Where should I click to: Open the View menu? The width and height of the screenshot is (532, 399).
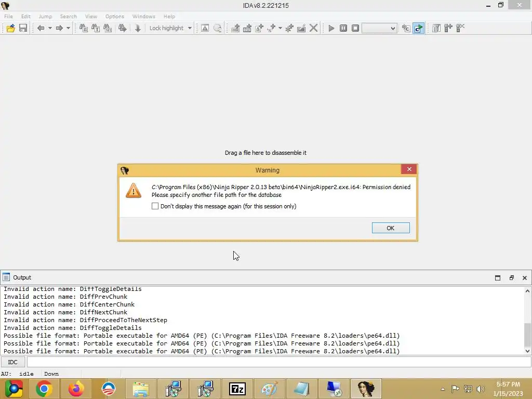click(91, 16)
